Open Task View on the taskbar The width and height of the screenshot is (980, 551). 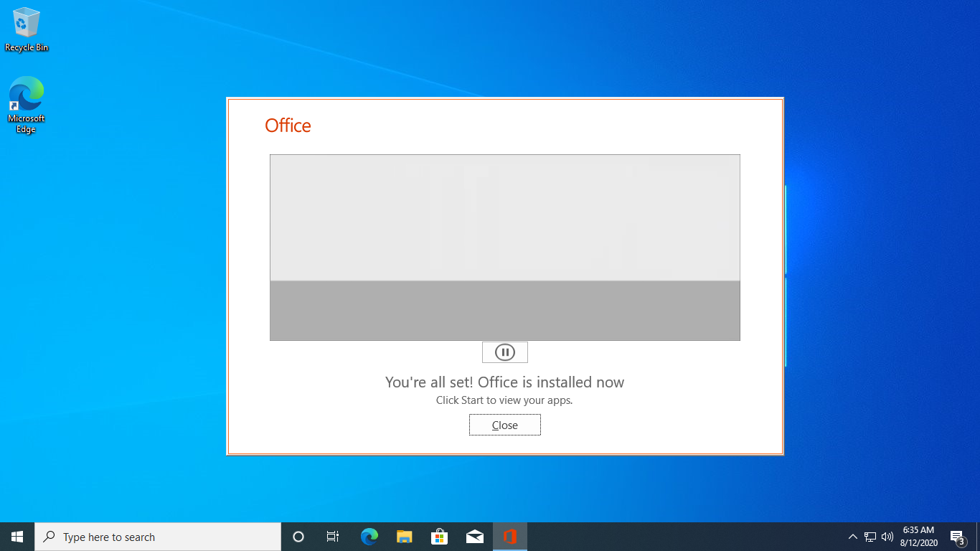(333, 537)
